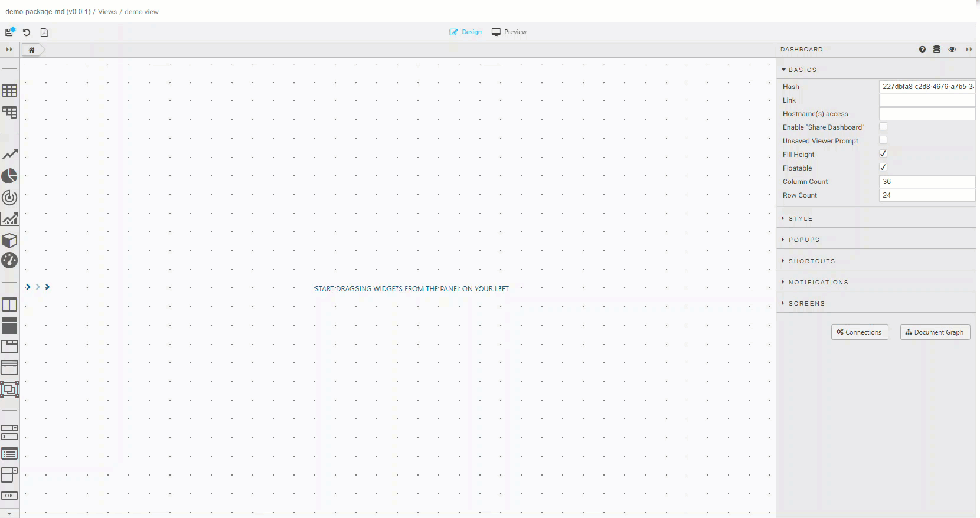Click the undo arrow icon
The height and width of the screenshot is (518, 980).
click(x=27, y=32)
